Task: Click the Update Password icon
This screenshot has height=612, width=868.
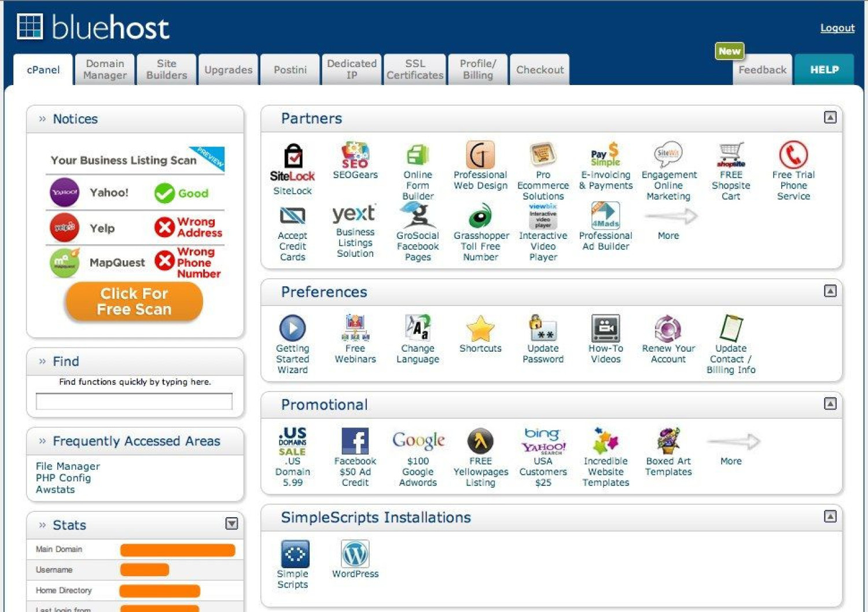Action: point(542,328)
